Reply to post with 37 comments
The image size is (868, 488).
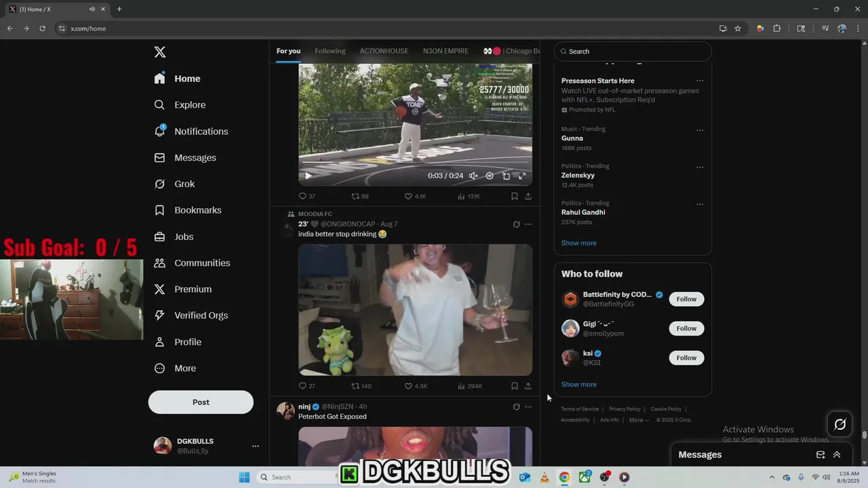(307, 196)
